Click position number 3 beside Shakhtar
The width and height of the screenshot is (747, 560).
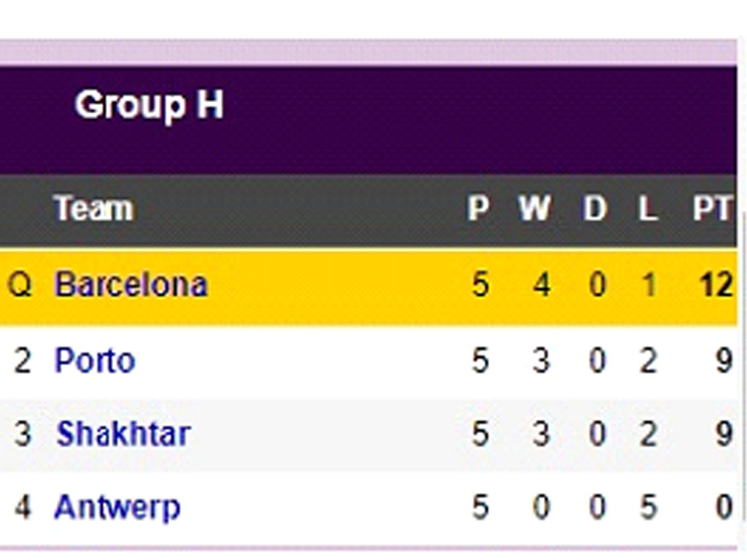[23, 435]
